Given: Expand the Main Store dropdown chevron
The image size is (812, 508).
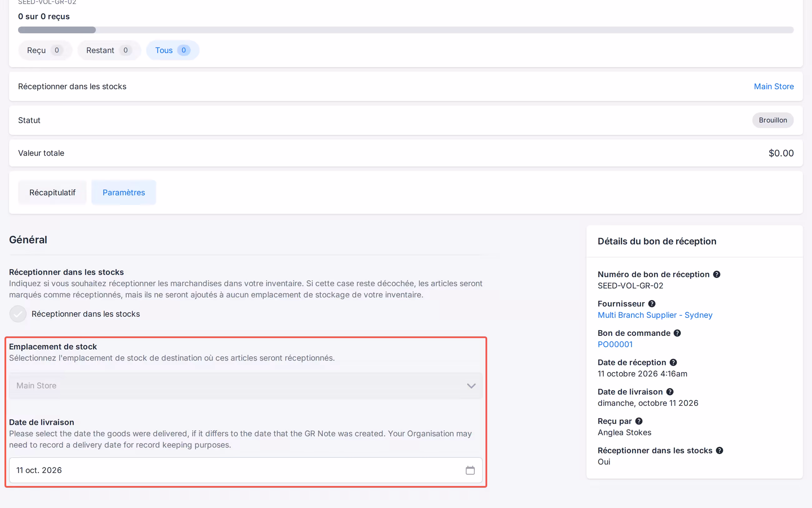Looking at the screenshot, I should tap(471, 386).
